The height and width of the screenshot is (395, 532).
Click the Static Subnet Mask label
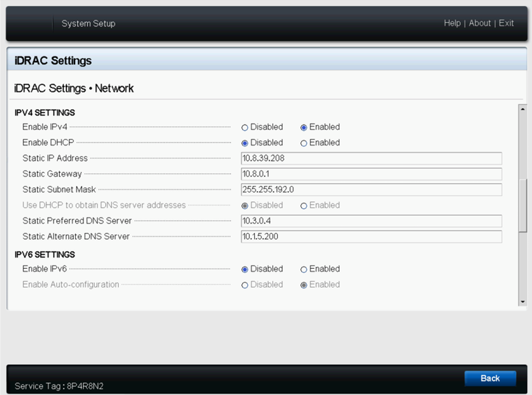coord(59,190)
